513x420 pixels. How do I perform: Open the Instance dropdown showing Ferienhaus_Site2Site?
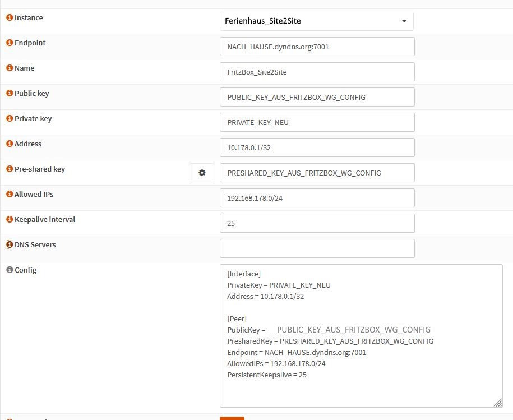[x=316, y=21]
